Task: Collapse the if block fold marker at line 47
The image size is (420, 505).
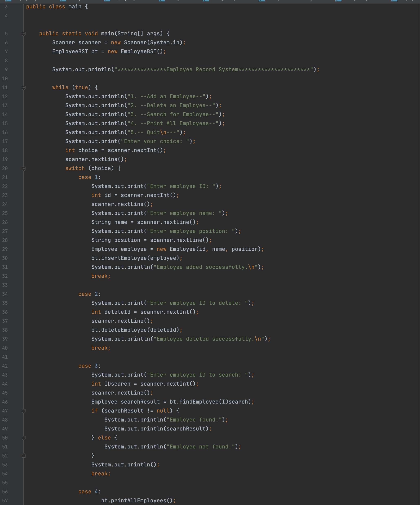Action: [23, 411]
